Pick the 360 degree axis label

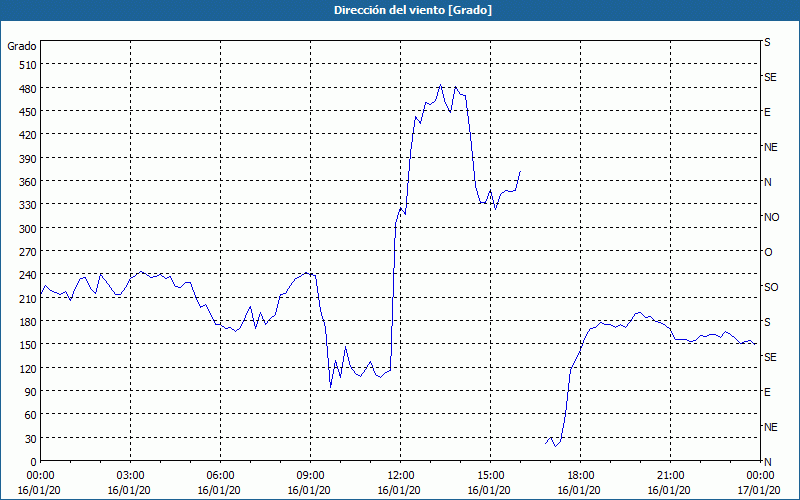pos(28,182)
